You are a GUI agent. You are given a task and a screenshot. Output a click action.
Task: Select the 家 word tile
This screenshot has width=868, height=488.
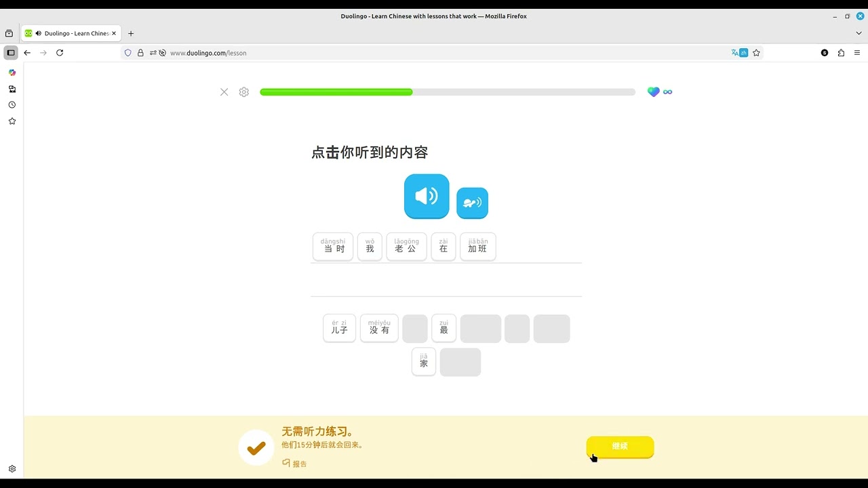[424, 362]
